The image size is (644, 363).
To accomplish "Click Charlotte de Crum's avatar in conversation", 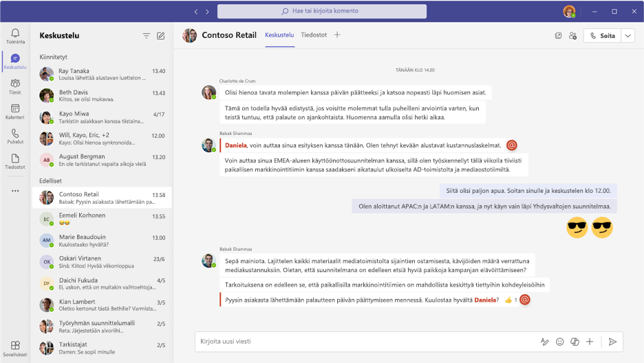I will [x=208, y=92].
